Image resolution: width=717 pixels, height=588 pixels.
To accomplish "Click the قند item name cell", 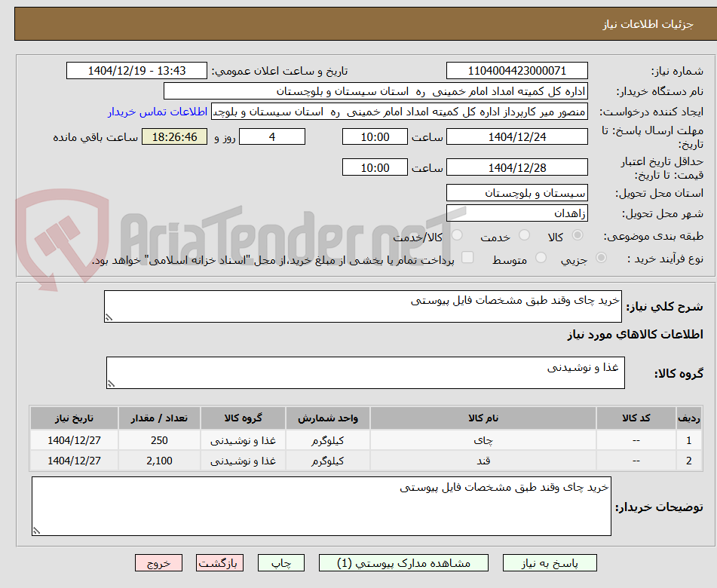I will point(483,461).
